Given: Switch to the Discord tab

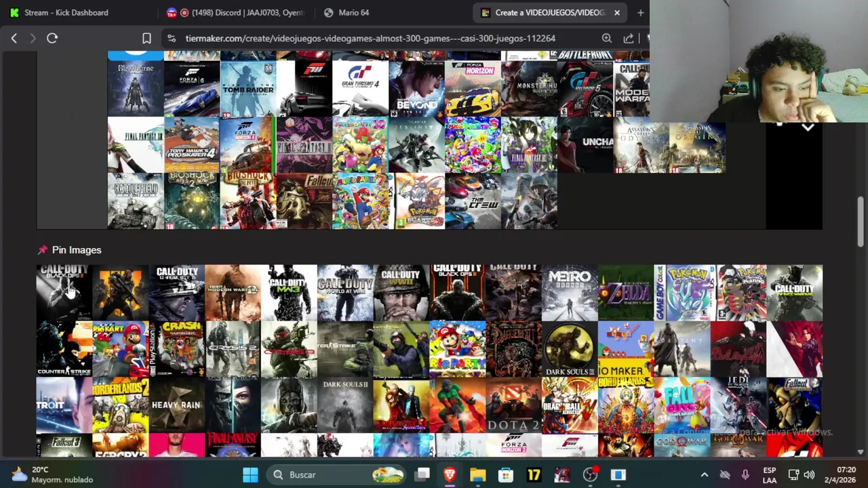Looking at the screenshot, I should click(x=237, y=12).
